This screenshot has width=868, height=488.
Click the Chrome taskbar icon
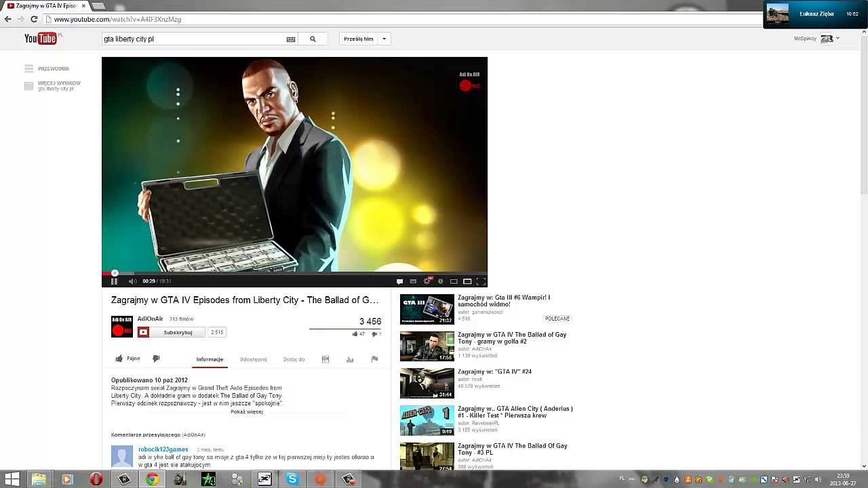coord(152,479)
